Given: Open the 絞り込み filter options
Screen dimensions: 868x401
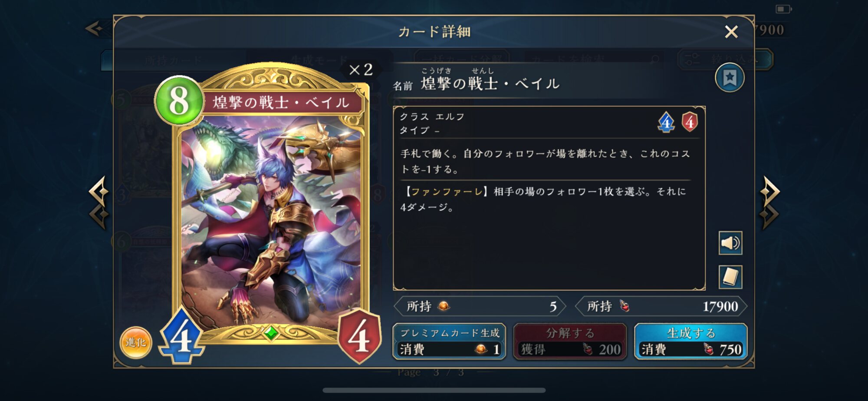Looking at the screenshot, I should point(726,59).
